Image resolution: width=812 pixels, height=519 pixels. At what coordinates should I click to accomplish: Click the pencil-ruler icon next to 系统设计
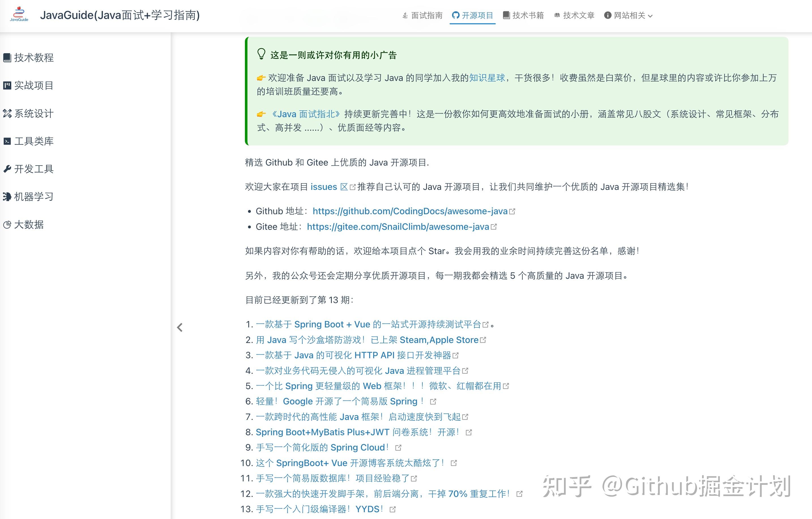point(7,113)
